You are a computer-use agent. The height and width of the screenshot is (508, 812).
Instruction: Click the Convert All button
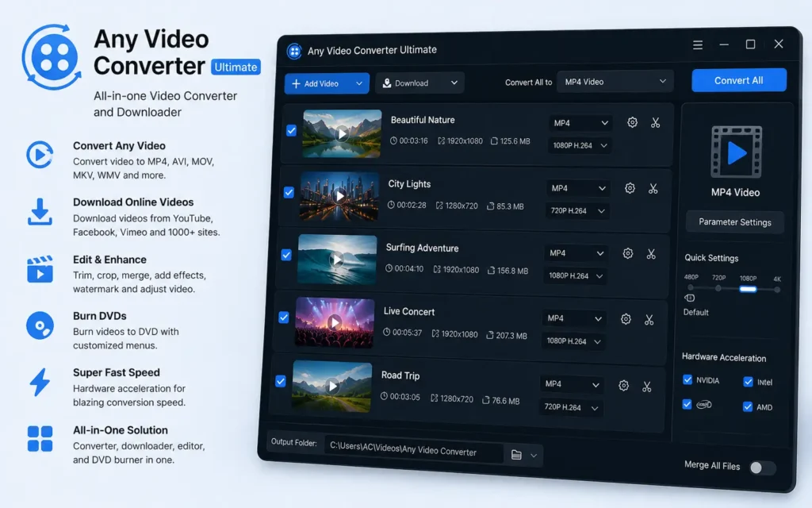click(x=739, y=80)
